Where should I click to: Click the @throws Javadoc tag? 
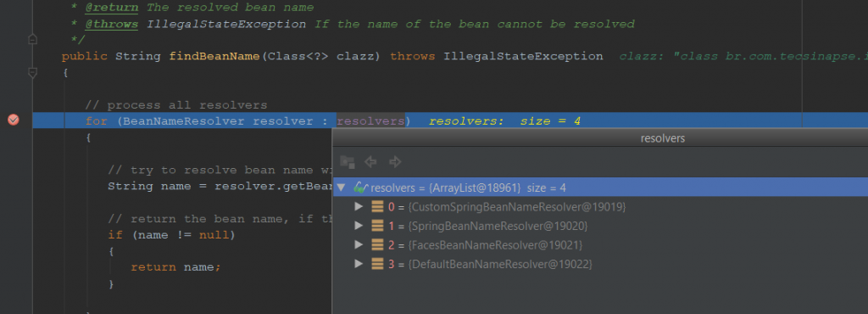(111, 25)
